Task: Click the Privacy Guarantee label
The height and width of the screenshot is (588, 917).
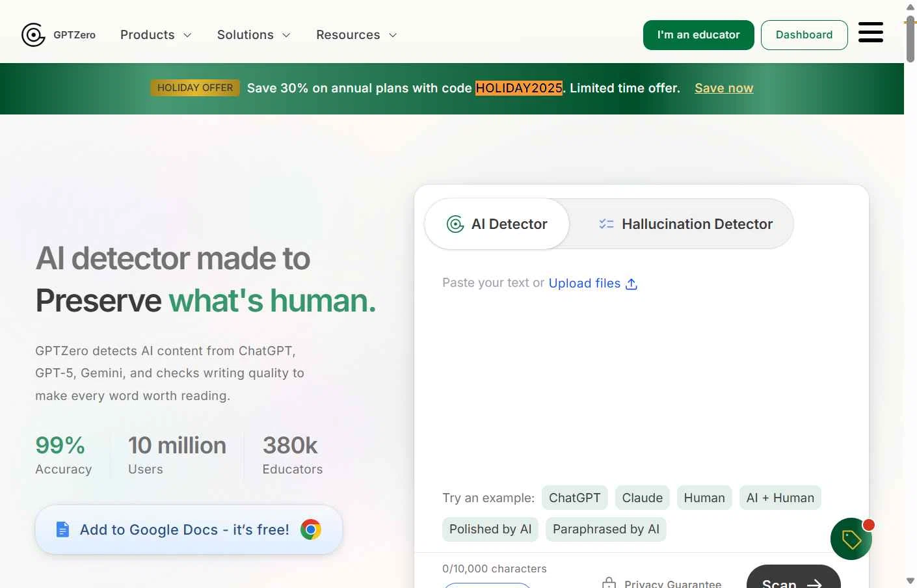Action: (673, 583)
